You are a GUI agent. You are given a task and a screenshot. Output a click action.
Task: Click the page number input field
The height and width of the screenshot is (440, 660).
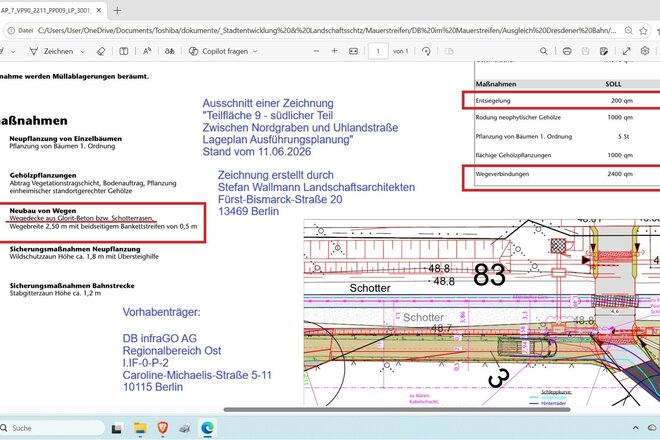click(378, 51)
